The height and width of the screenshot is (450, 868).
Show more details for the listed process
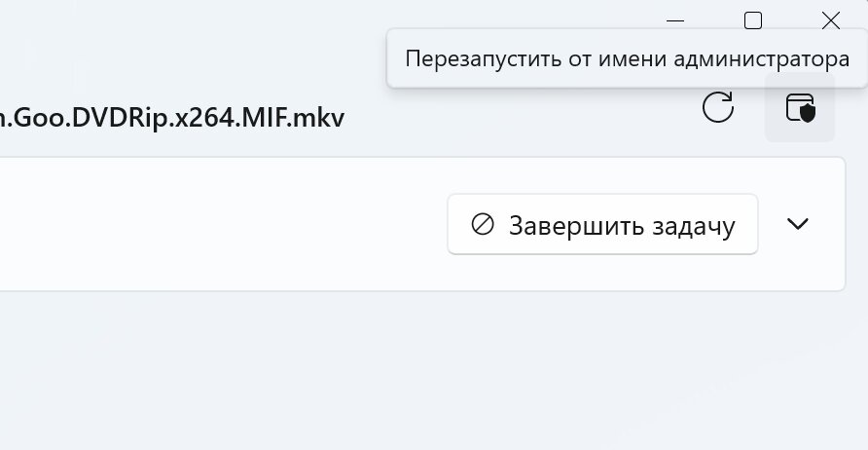coord(798,224)
